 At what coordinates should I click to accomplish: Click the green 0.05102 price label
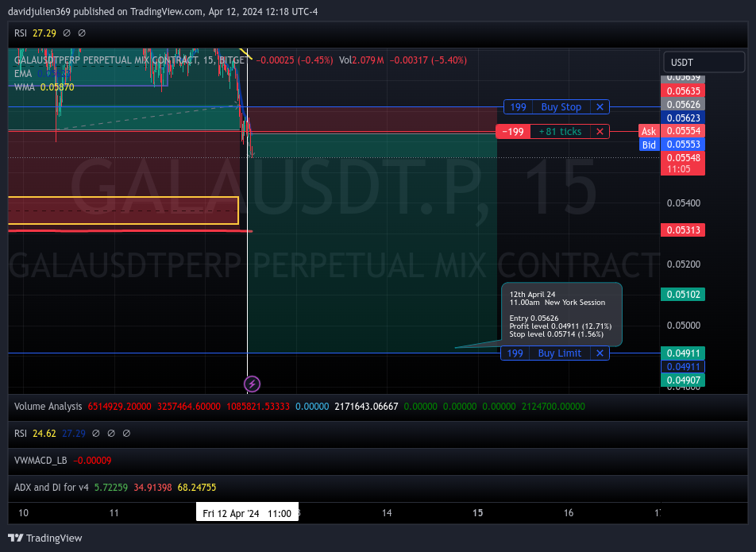point(683,295)
